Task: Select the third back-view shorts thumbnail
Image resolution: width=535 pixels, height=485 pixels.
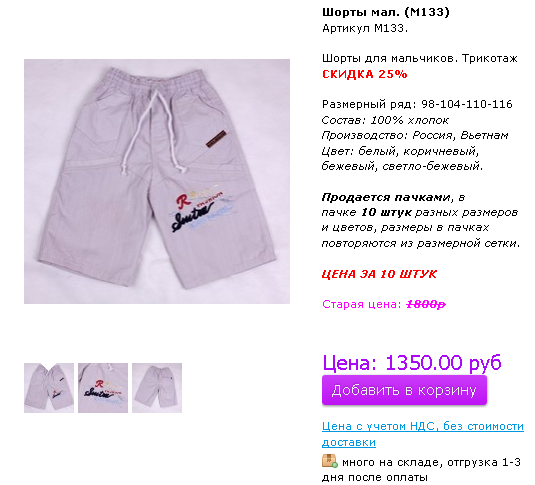Action: [x=157, y=388]
